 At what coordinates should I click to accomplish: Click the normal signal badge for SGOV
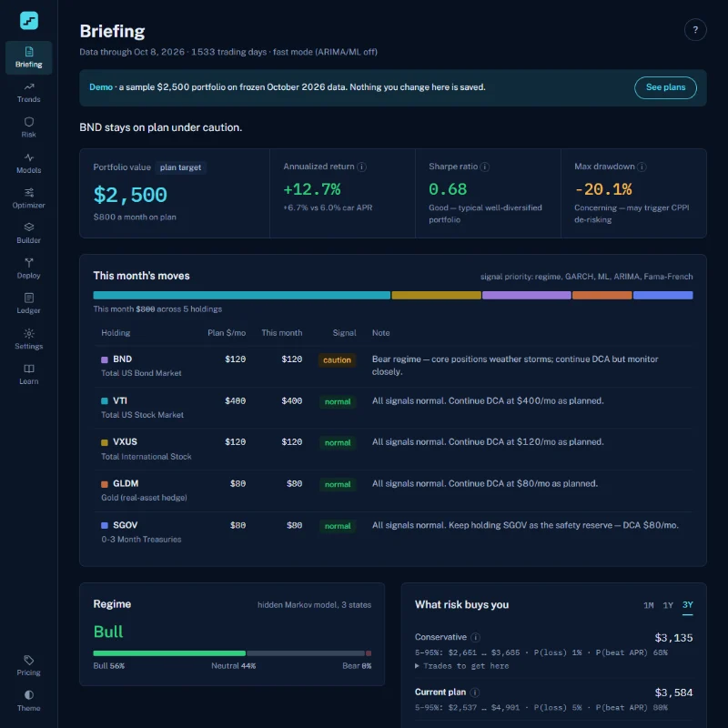pyautogui.click(x=338, y=526)
